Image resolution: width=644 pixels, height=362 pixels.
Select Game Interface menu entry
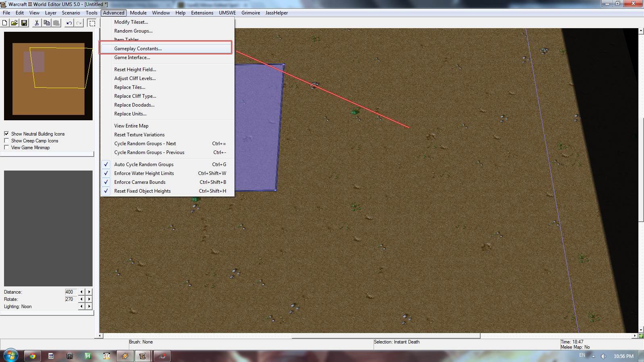click(x=167, y=58)
